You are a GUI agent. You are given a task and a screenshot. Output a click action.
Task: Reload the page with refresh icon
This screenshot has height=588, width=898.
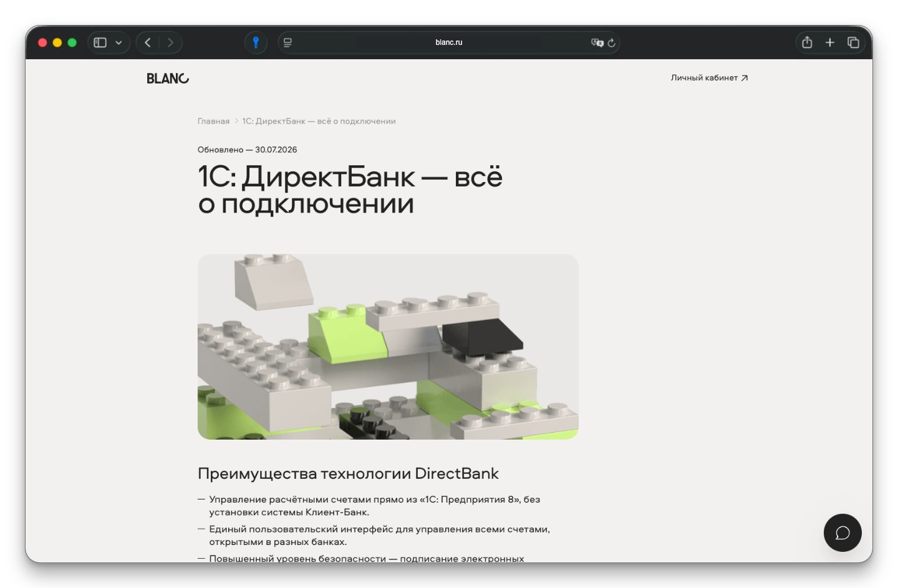(x=612, y=42)
